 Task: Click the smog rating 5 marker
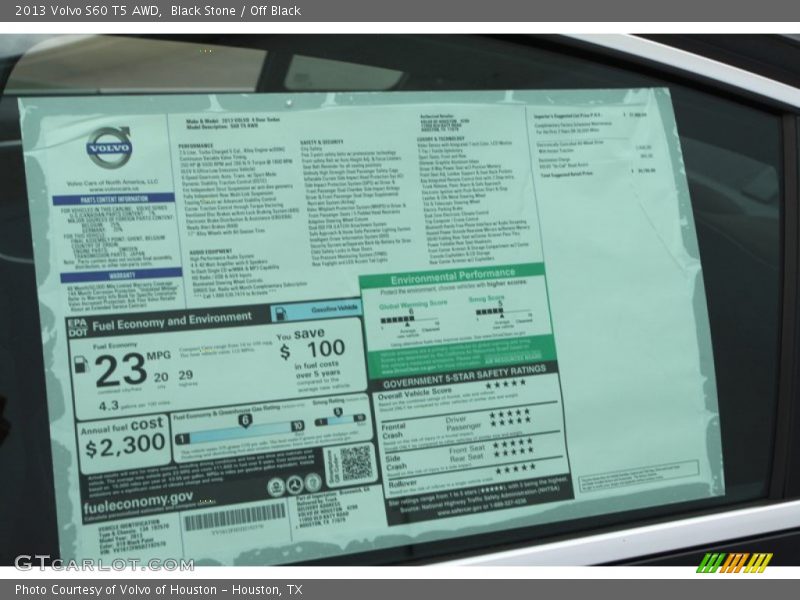(338, 412)
